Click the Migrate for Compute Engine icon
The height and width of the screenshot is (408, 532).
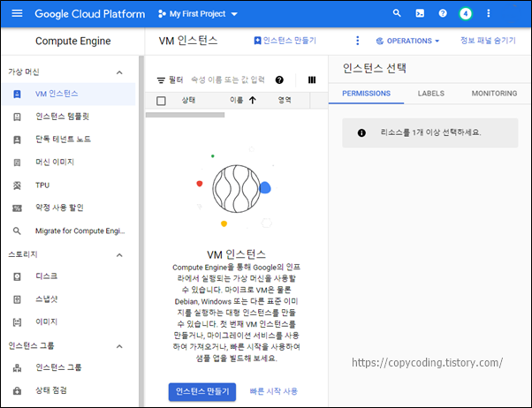[x=17, y=231]
